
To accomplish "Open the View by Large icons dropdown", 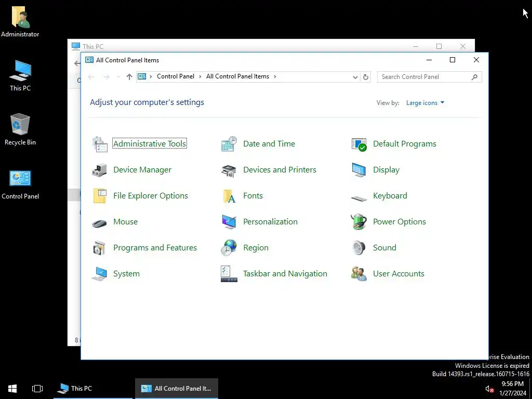I will point(425,103).
